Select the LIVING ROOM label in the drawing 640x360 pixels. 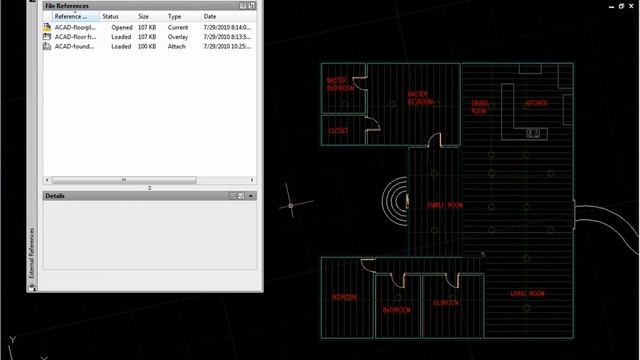[x=527, y=293]
